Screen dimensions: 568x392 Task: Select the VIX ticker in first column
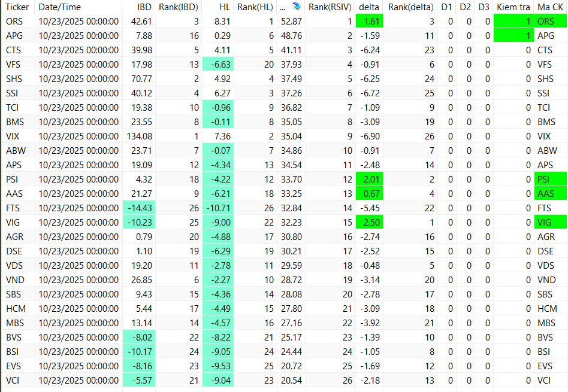(13, 136)
